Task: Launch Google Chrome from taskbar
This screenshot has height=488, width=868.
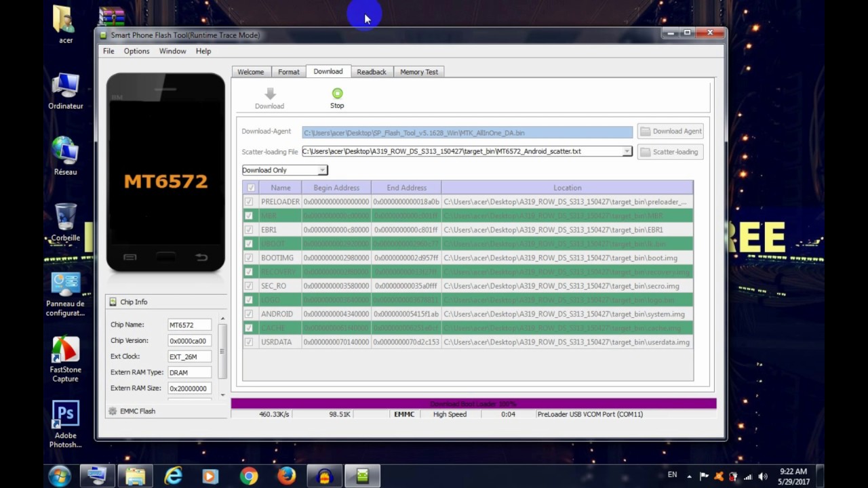Action: click(249, 476)
